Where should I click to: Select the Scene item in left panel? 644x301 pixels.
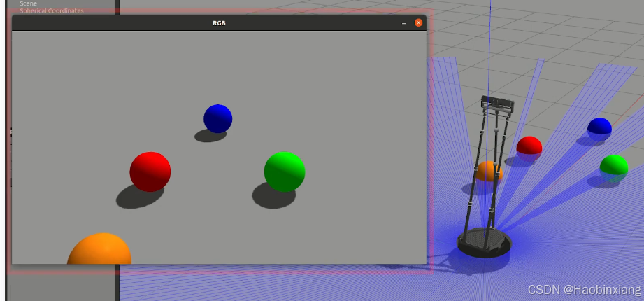(29, 3)
